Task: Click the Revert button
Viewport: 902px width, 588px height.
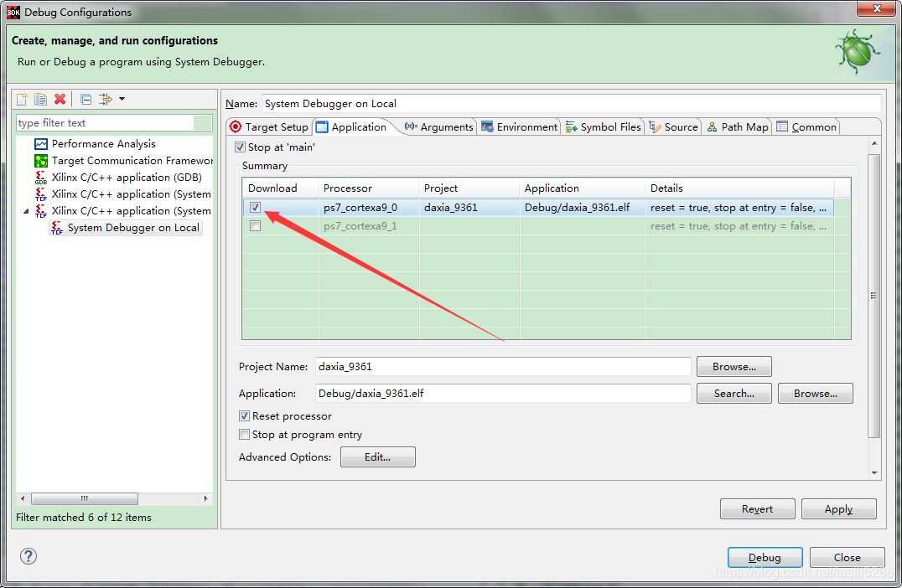Action: point(757,509)
